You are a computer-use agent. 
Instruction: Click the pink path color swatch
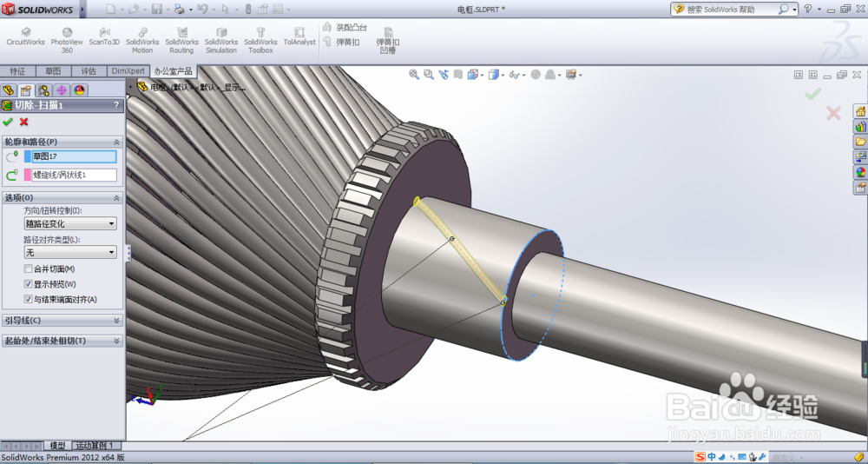(28, 176)
